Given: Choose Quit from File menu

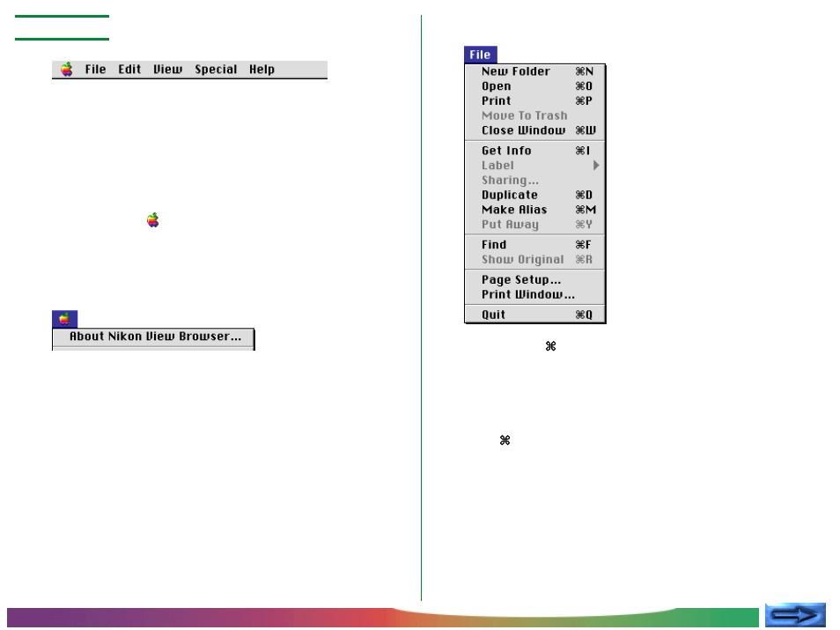Looking at the screenshot, I should (534, 315).
